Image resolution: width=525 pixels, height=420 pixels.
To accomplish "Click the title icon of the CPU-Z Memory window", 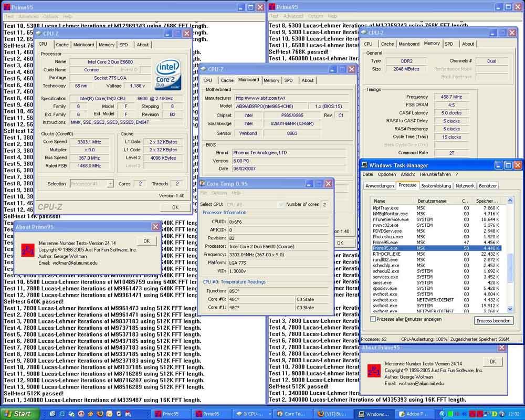I will tap(364, 33).
